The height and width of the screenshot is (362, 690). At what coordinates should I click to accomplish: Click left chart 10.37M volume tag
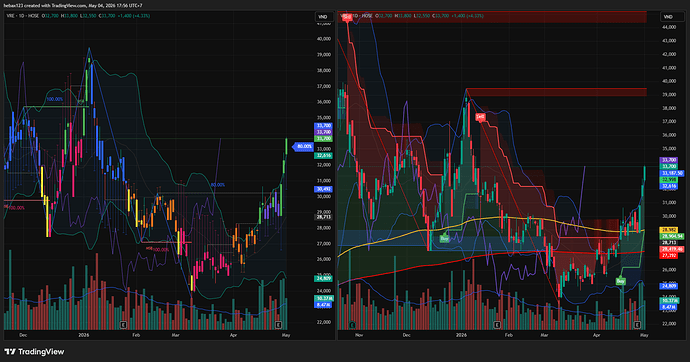pyautogui.click(x=323, y=299)
